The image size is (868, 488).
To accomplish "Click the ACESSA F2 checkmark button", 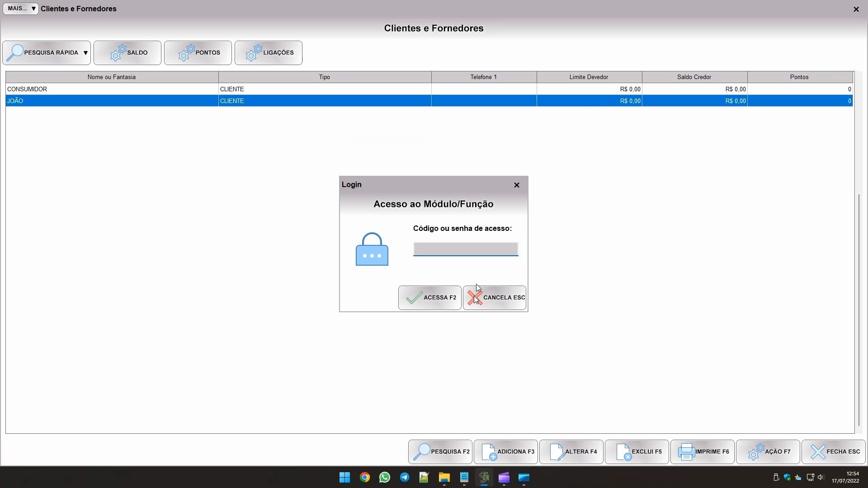I will (429, 298).
